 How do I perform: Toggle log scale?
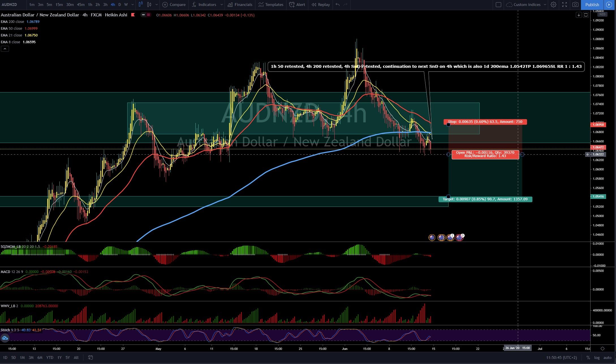coord(597,357)
